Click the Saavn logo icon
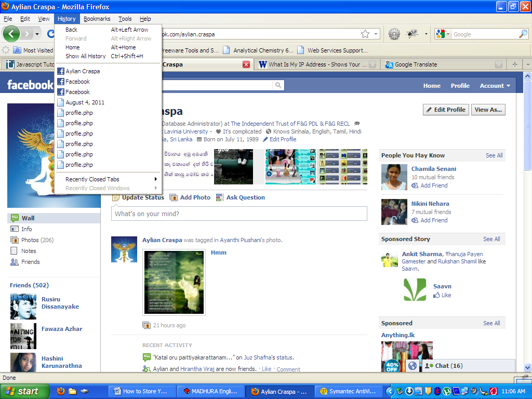Screen dimensions: 532x399 tap(415, 290)
